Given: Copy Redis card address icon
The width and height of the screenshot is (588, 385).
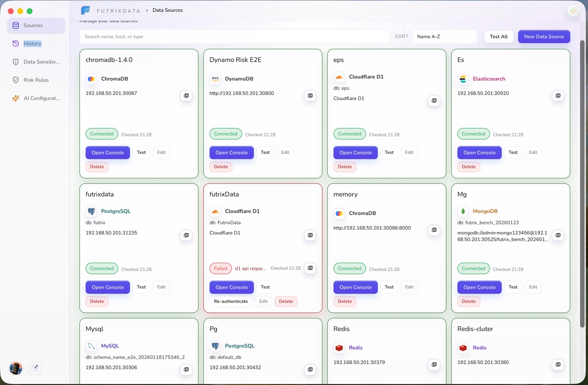Looking at the screenshot, I should (434, 365).
